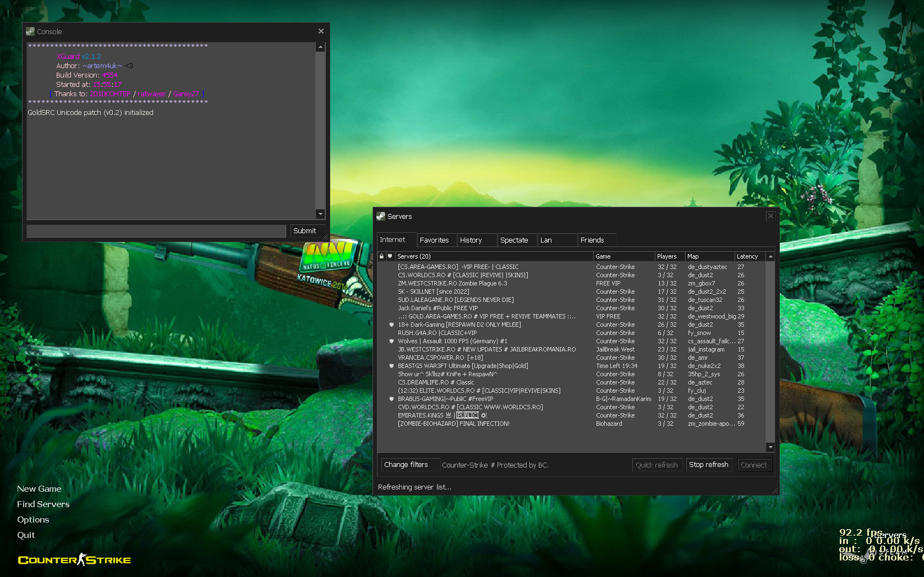The width and height of the screenshot is (924, 577).
Task: Sort by Map column header
Action: (710, 256)
